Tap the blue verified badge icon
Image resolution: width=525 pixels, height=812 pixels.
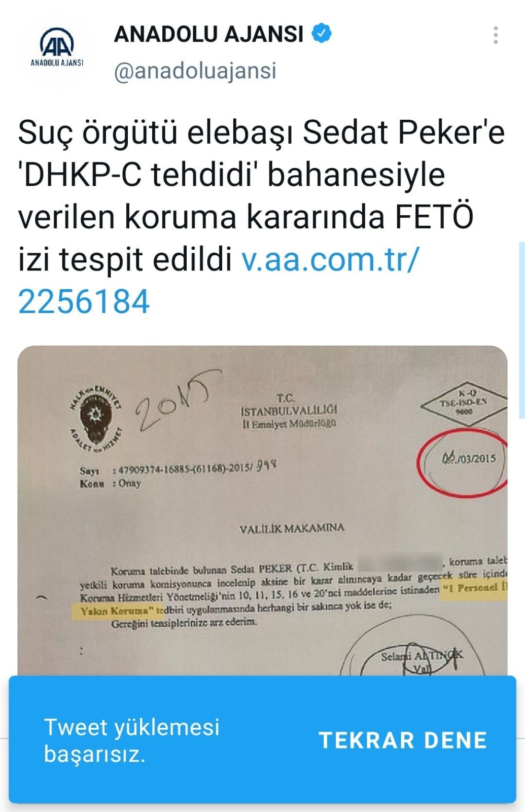tap(321, 34)
